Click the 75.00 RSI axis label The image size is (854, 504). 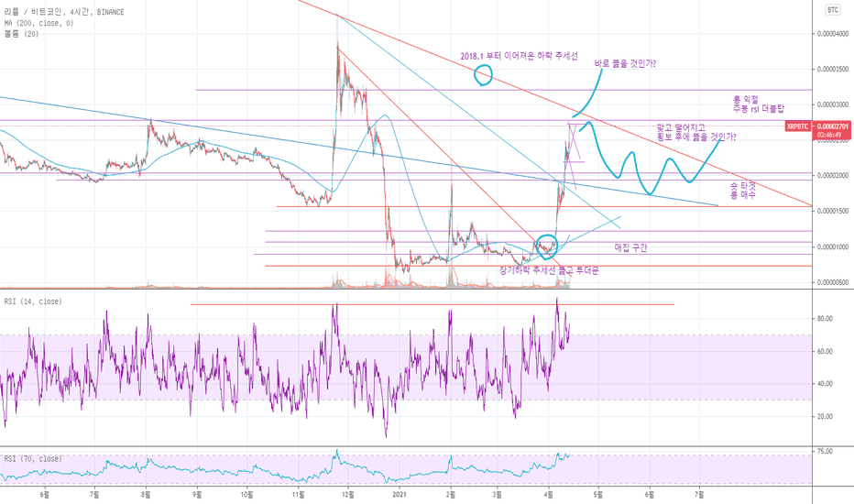[x=825, y=451]
